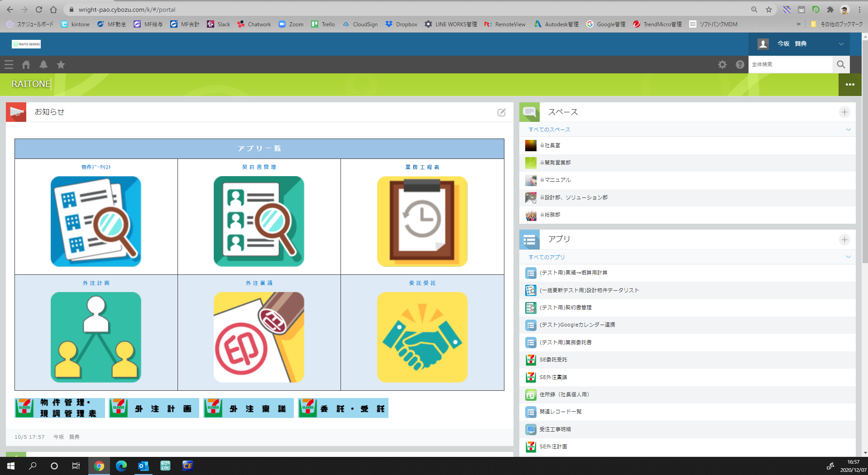Open Microsoft Edge from the taskbar
This screenshot has height=475, width=868.
click(x=121, y=465)
